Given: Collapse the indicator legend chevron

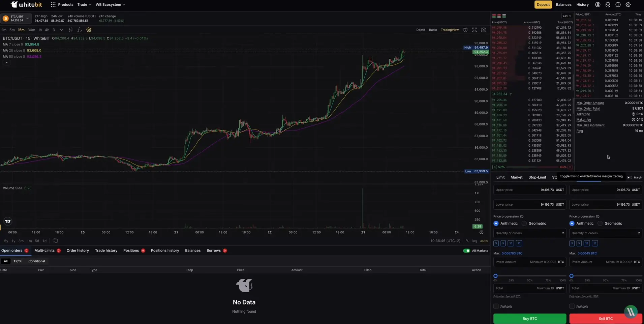Looking at the screenshot, I should click(x=6, y=63).
